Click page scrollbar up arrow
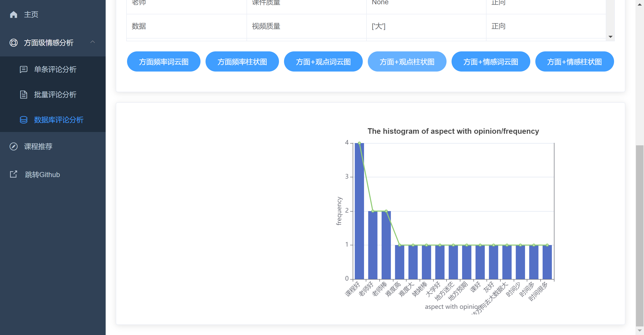This screenshot has width=644, height=335. click(639, 5)
